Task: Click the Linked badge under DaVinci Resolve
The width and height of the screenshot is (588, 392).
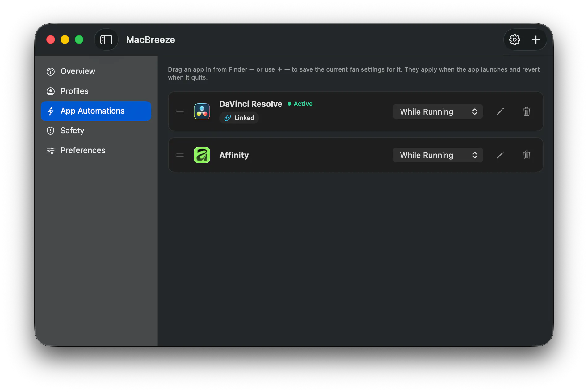Action: coord(239,118)
